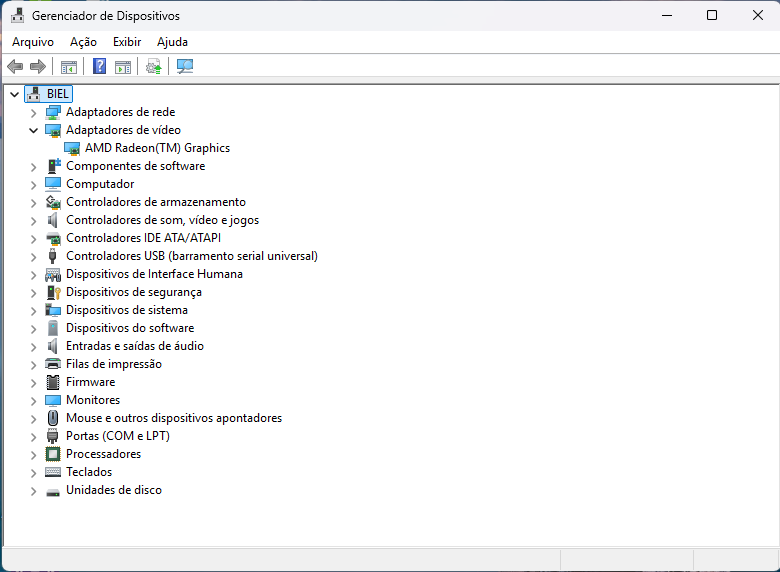The height and width of the screenshot is (572, 780).
Task: Select the BIEL computer name label
Action: pos(58,94)
